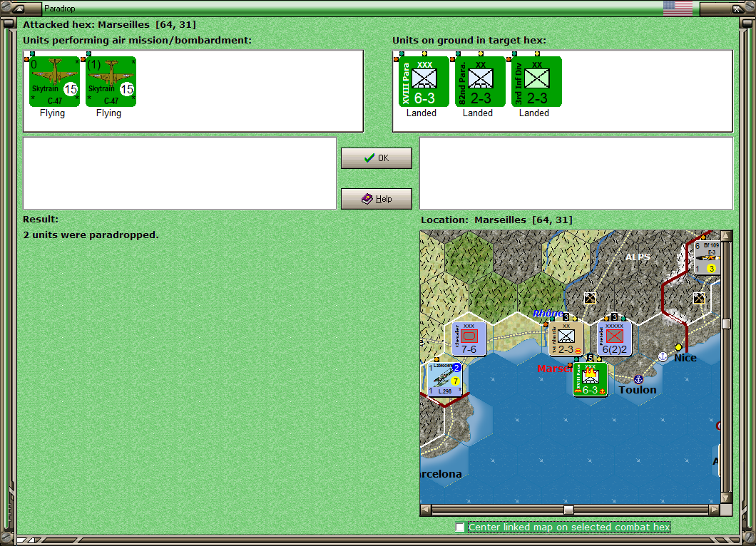Click the Chevalier 7-6 armor counter on map
756x546 pixels.
pos(469,339)
